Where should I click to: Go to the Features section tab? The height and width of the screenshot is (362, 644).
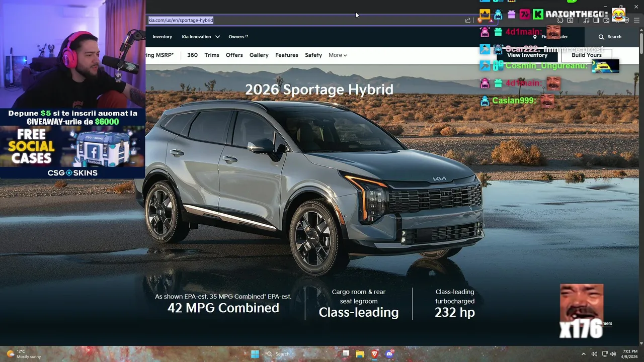[x=287, y=55]
